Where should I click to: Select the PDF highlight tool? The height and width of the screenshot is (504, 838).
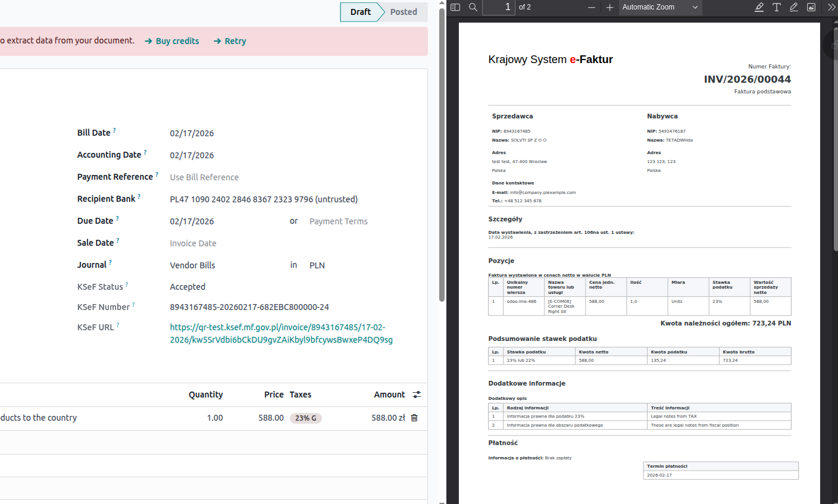tap(759, 7)
